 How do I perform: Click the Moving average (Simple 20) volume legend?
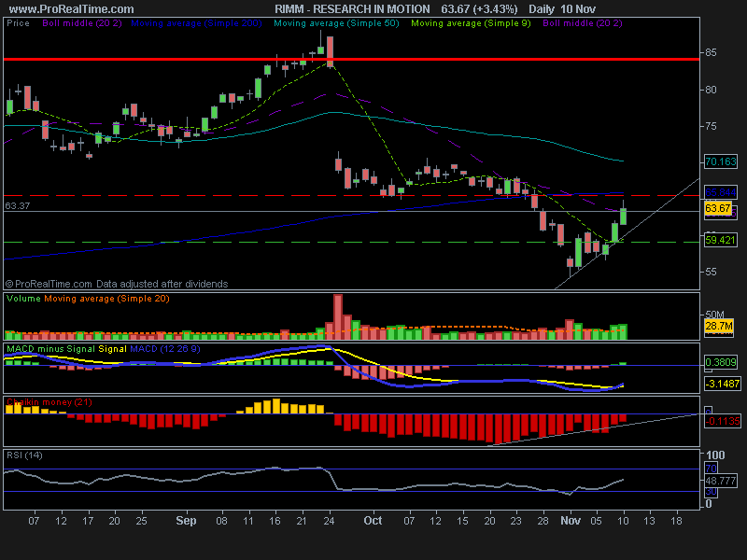[x=106, y=299]
